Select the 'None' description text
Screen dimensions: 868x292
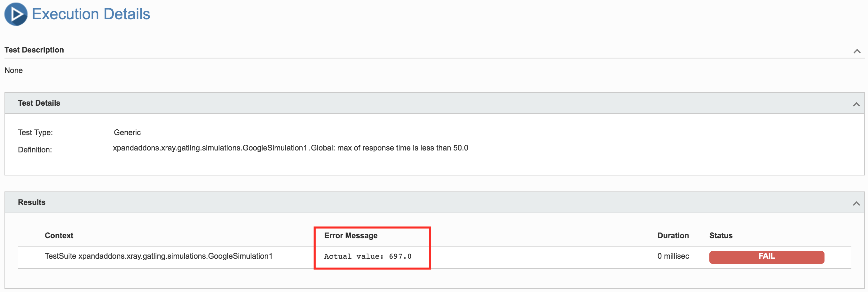13,70
